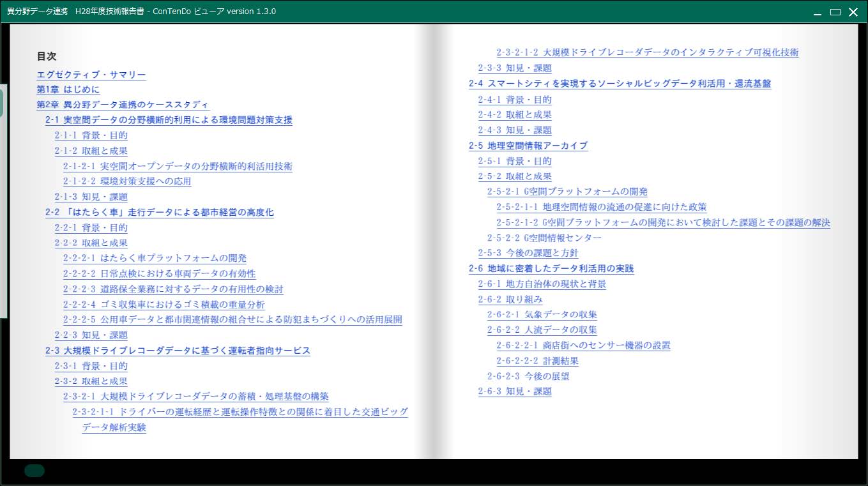Open the エグゼクティブ・サマリー link

[91, 75]
